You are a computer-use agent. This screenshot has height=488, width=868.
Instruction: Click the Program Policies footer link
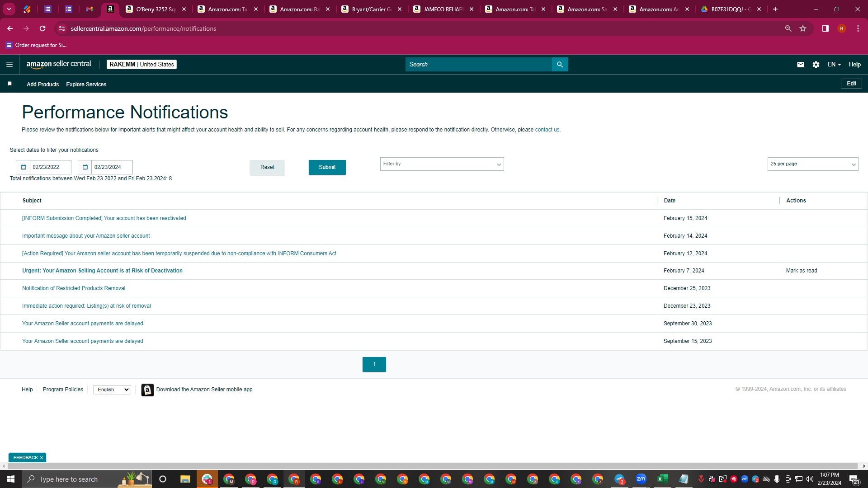[63, 389]
